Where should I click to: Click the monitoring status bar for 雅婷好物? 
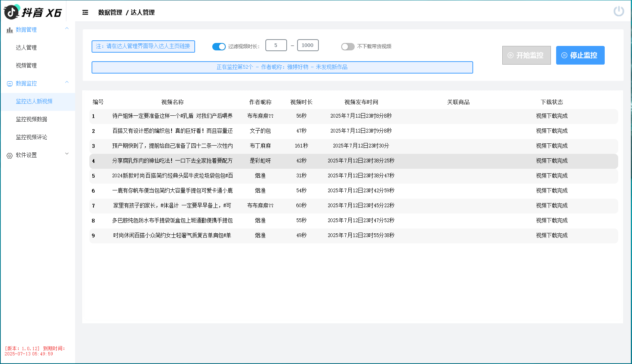click(x=282, y=67)
